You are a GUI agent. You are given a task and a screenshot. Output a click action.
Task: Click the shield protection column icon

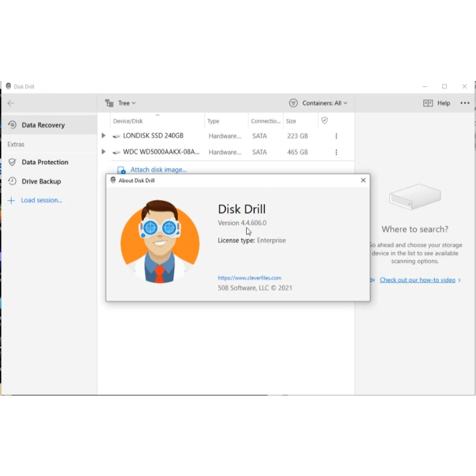[x=324, y=120]
